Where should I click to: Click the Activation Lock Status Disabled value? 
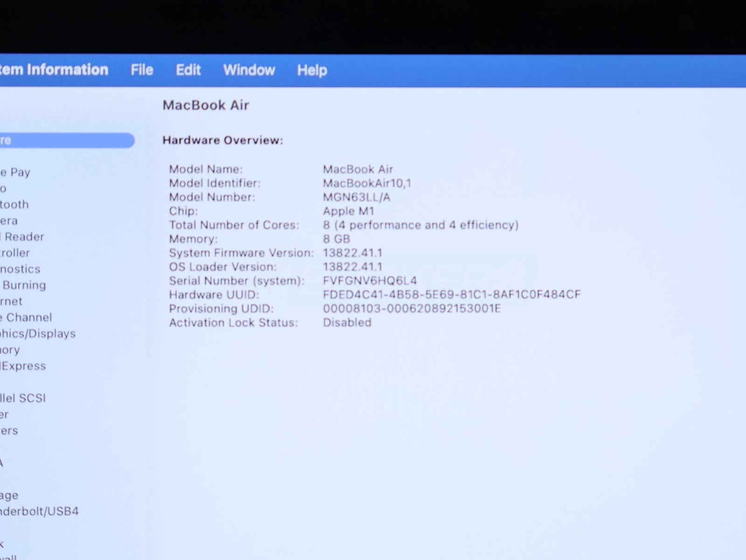[347, 323]
